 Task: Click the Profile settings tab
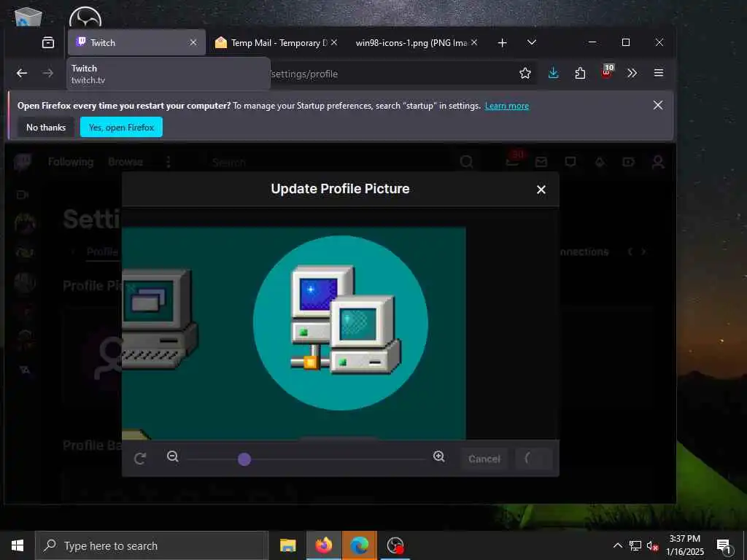tap(102, 252)
